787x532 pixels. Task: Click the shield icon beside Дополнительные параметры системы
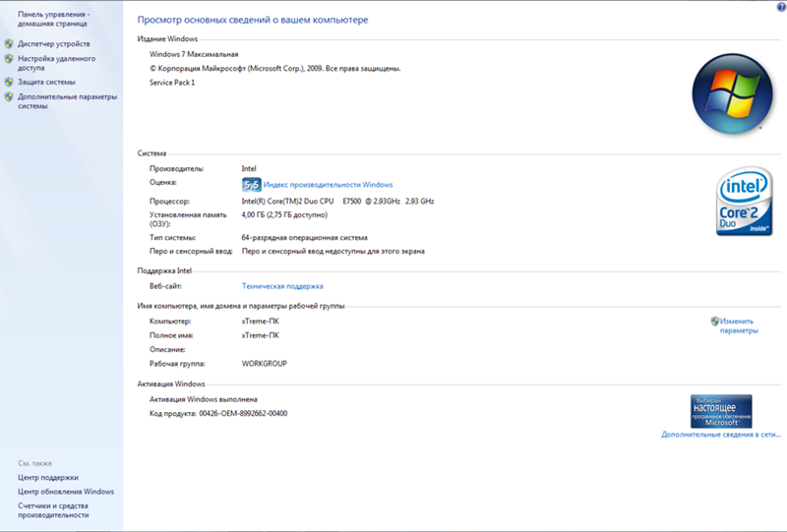[9, 97]
